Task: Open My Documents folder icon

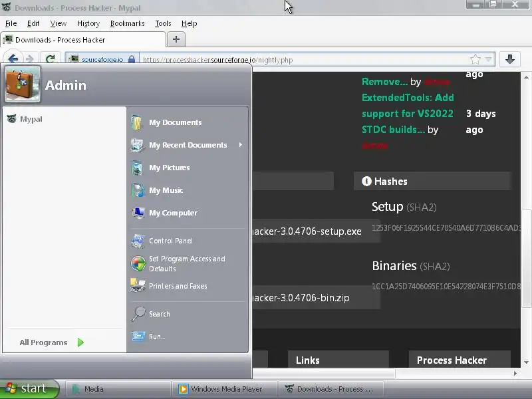Action: tap(137, 122)
